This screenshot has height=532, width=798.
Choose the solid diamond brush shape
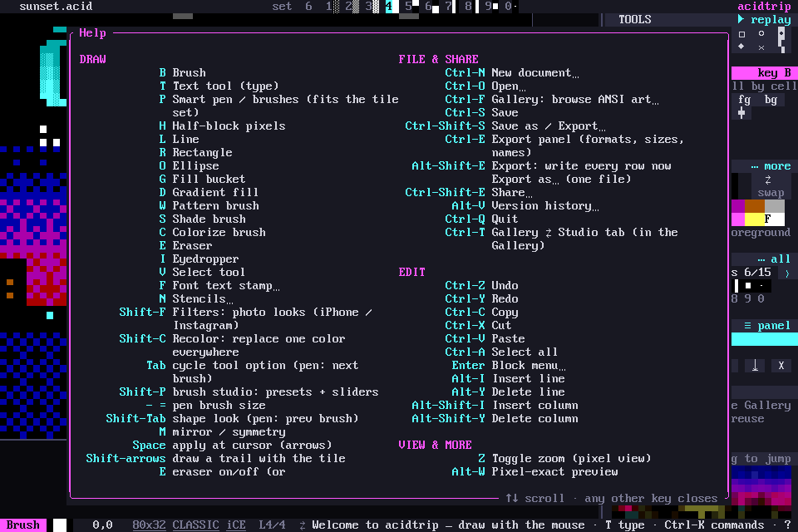[x=741, y=47]
